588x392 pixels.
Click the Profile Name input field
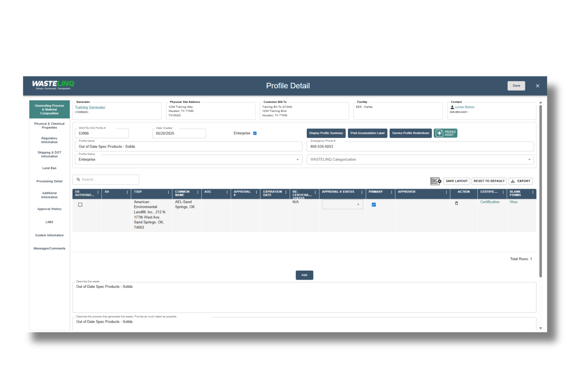(x=188, y=147)
